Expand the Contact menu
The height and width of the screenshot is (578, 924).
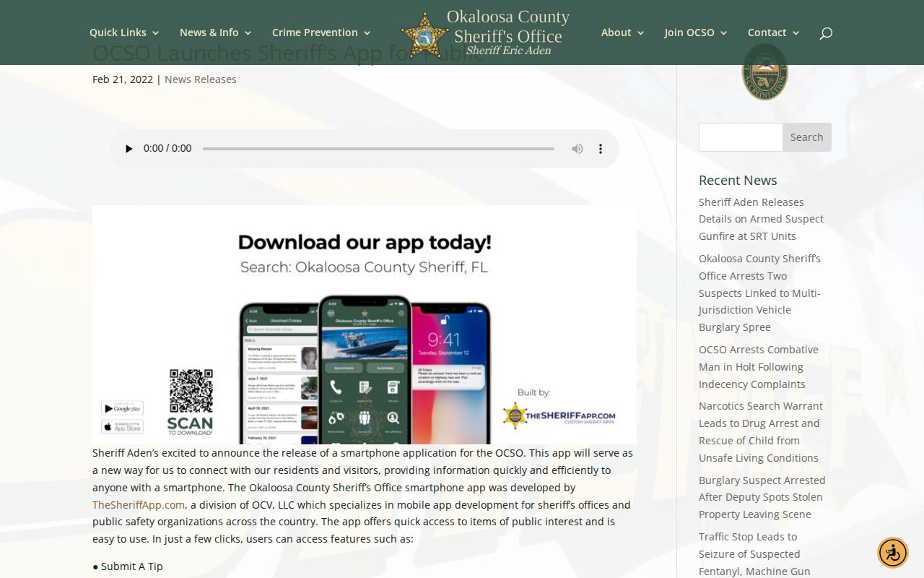click(774, 33)
